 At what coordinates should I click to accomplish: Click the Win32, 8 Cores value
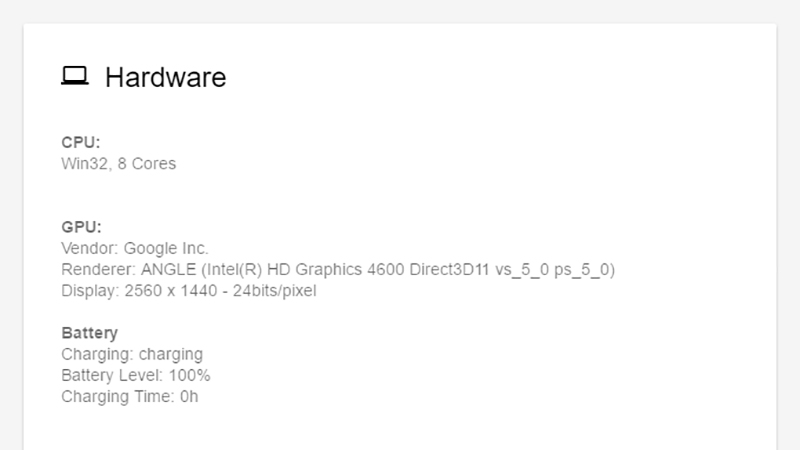[118, 164]
